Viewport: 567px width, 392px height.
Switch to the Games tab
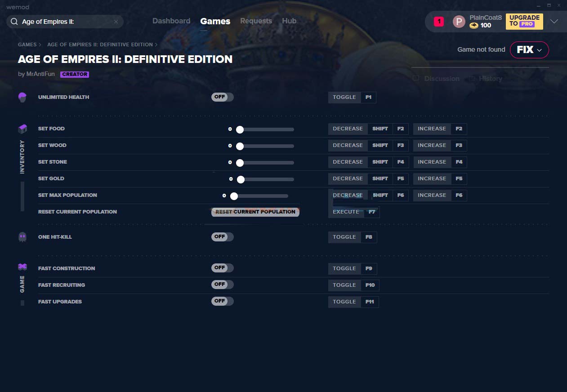coord(215,21)
